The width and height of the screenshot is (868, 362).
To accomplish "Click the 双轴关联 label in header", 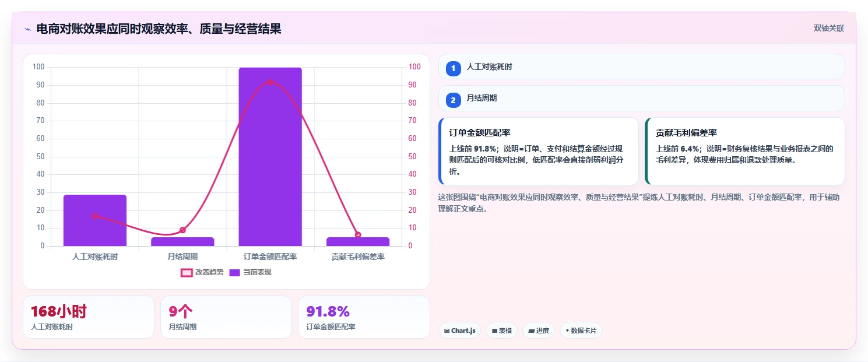I will pos(828,28).
